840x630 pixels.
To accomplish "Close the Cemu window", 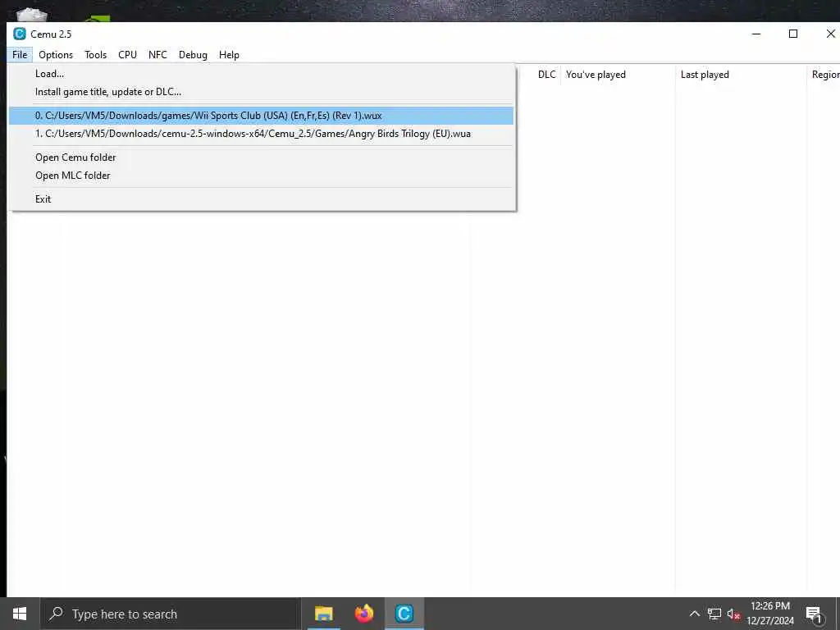I will pyautogui.click(x=830, y=34).
